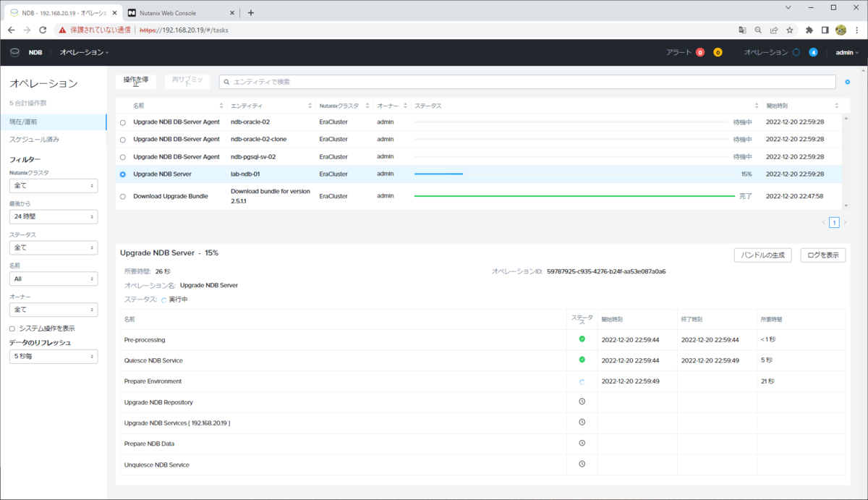Click the ログを表示 button
The height and width of the screenshot is (500, 868).
click(x=823, y=255)
